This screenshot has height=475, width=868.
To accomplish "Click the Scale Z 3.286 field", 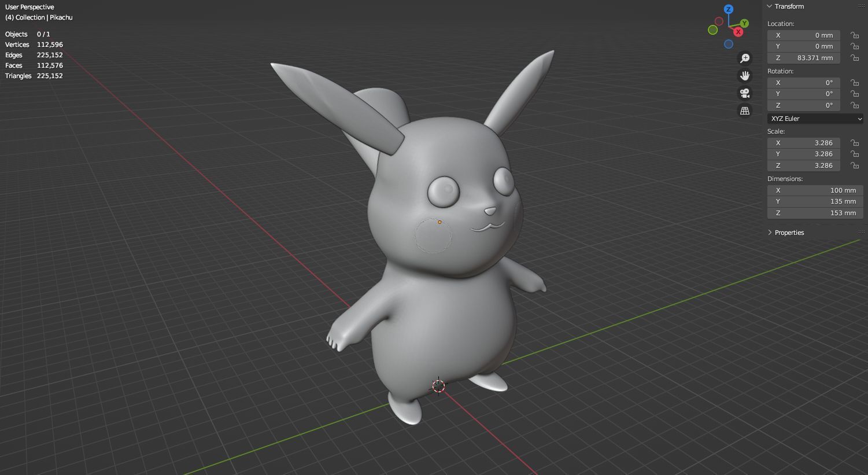I will (x=804, y=165).
